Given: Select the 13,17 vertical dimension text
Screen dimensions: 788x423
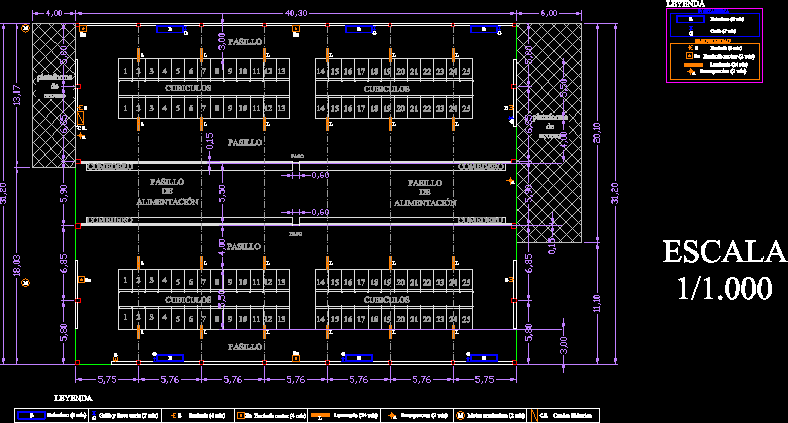Looking at the screenshot, I should click(x=17, y=95).
